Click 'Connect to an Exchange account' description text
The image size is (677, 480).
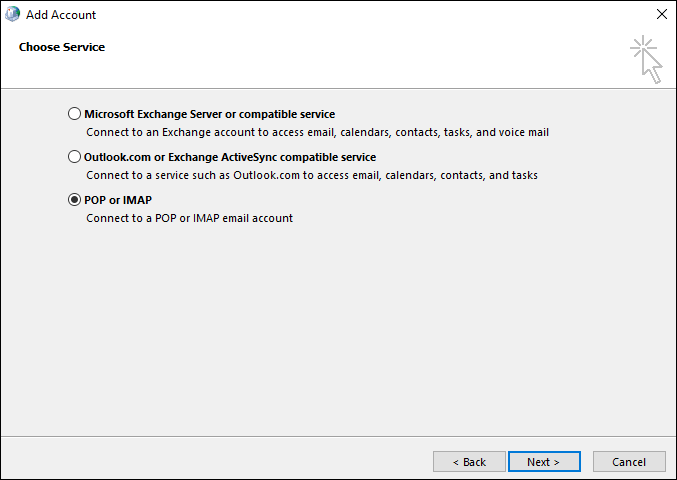[317, 132]
